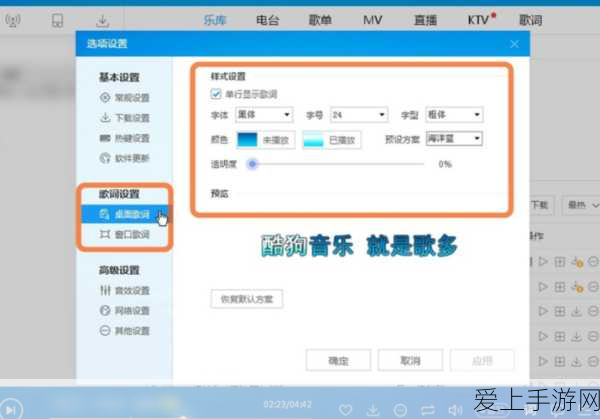Expand the 最热 sort dropdown in main window

coord(582,205)
